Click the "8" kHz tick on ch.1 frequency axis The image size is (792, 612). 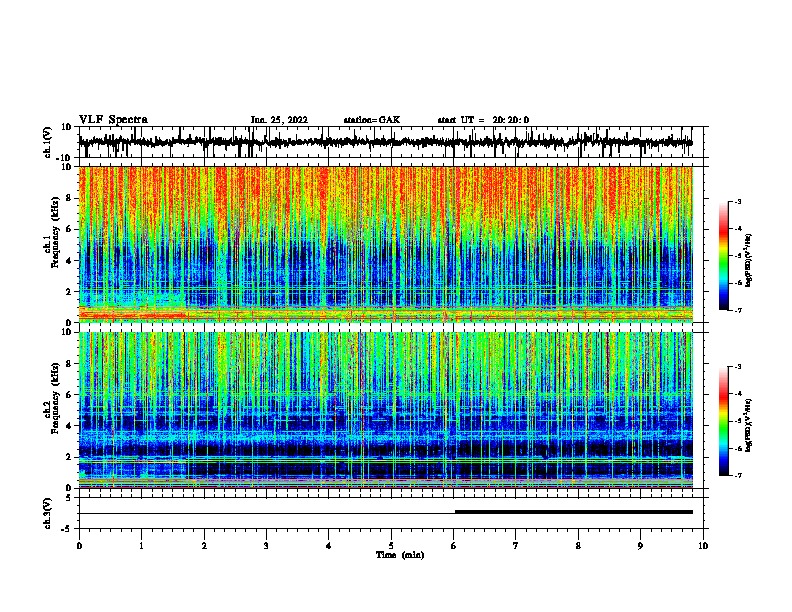click(x=69, y=198)
